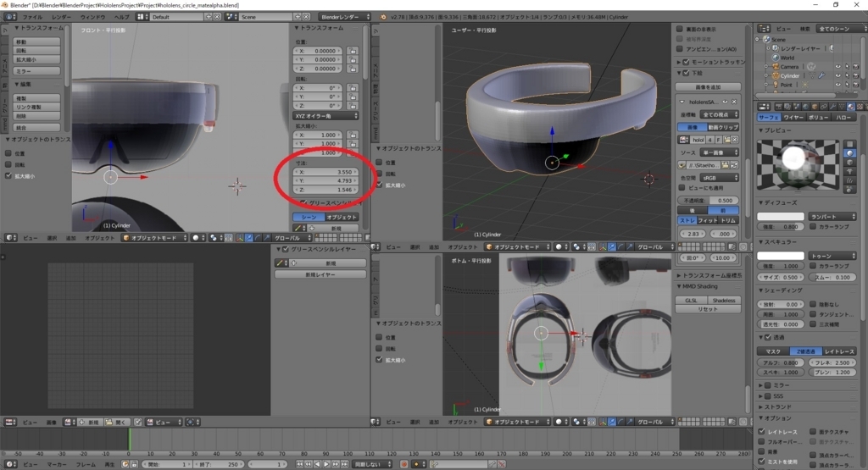Open the レンダー menu
Screen dimensions: 868x470
61,17
